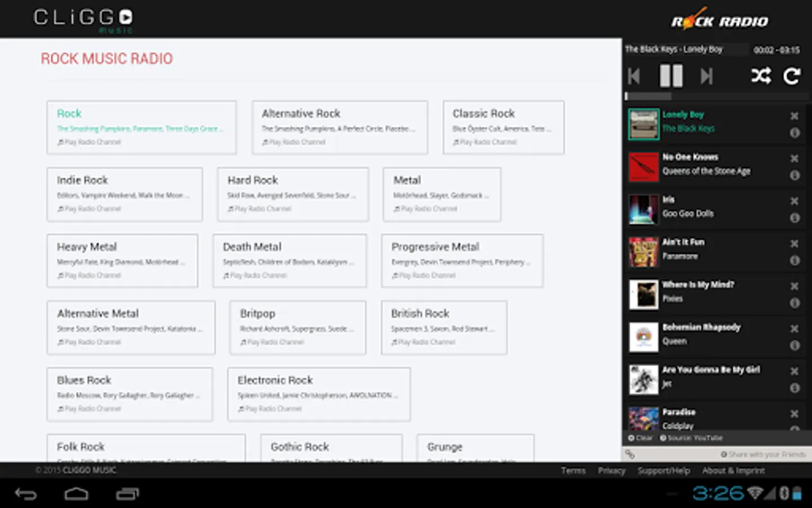Screen dimensions: 812x508
Task: Clear the playlist
Action: (x=640, y=438)
